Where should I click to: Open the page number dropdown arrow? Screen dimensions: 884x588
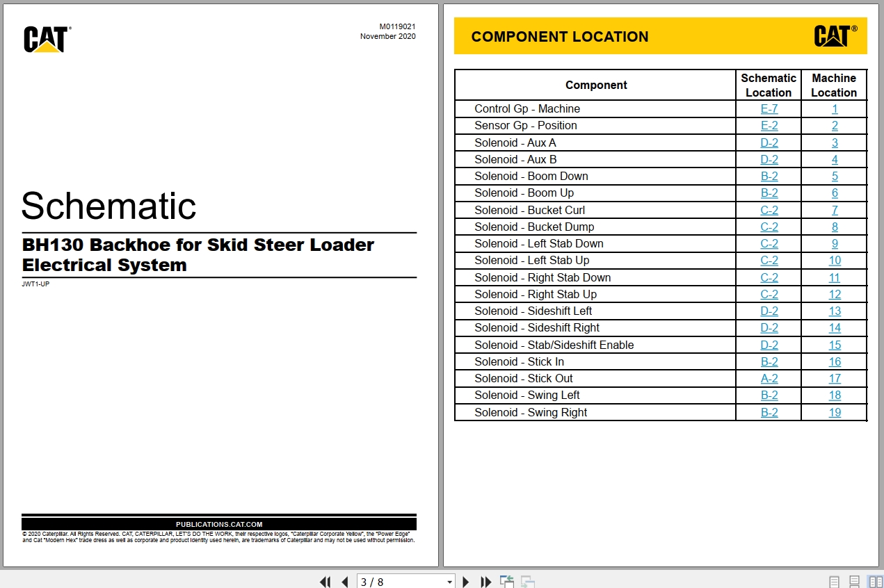coord(449,582)
